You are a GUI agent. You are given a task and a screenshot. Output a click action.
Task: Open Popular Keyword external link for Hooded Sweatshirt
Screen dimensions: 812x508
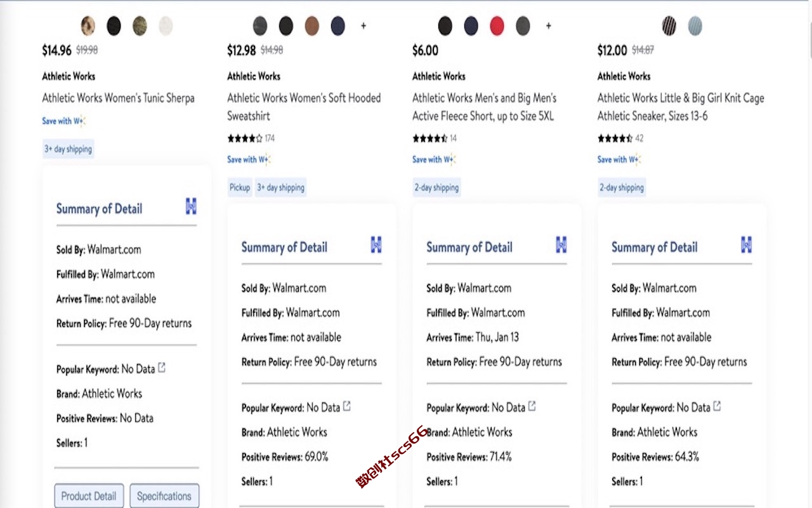click(x=347, y=406)
